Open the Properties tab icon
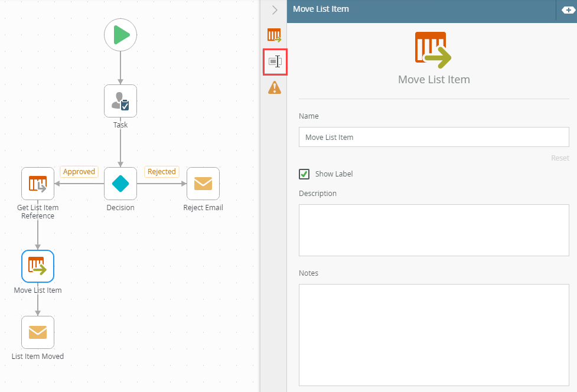Viewport: 577px width, 392px height. point(275,61)
